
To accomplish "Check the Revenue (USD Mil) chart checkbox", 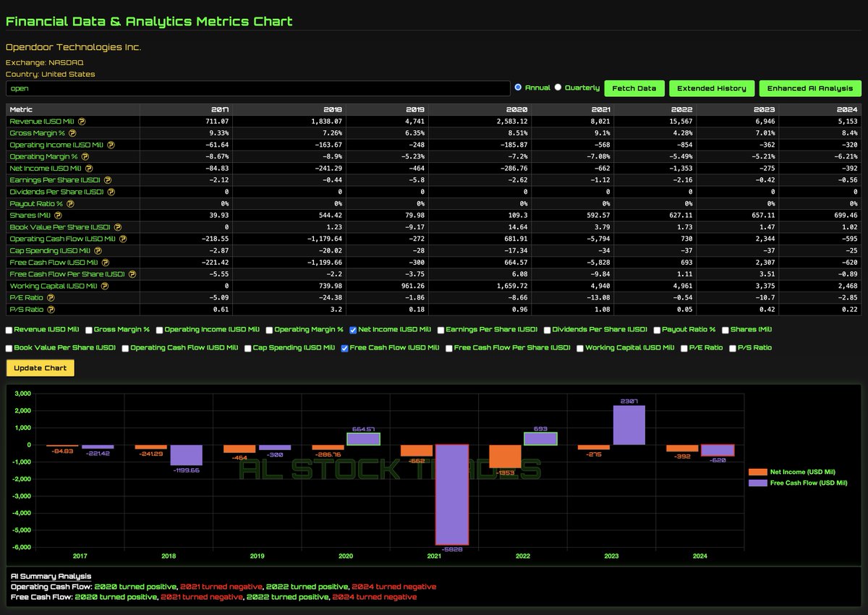I will click(9, 330).
